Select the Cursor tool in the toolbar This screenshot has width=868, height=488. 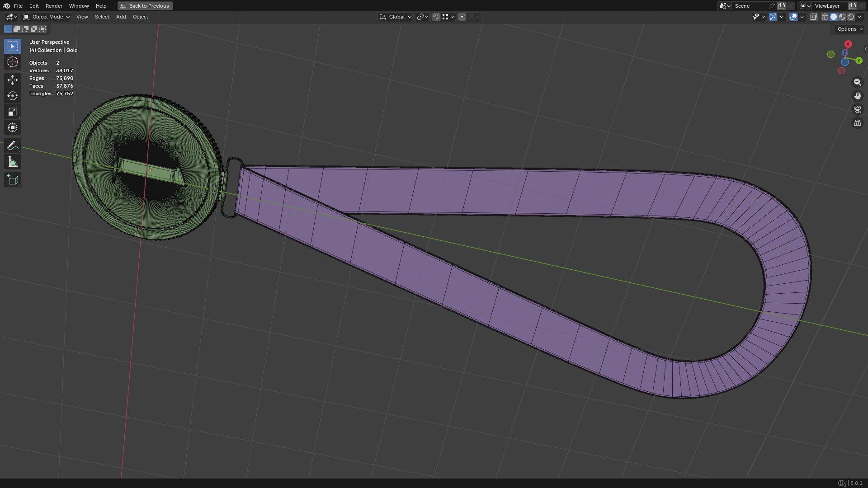(x=13, y=62)
